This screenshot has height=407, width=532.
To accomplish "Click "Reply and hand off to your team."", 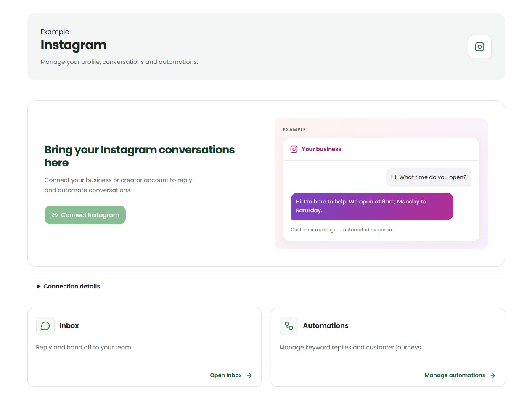I will click(84, 347).
